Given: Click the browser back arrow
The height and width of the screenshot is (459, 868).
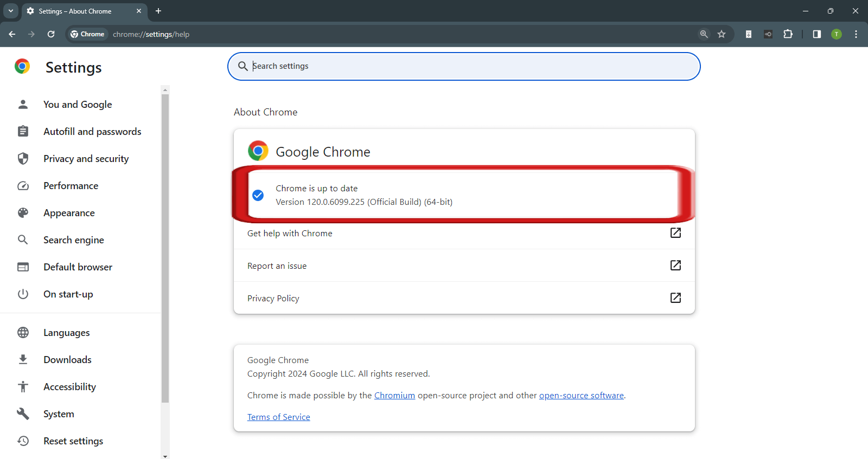Looking at the screenshot, I should pos(12,34).
